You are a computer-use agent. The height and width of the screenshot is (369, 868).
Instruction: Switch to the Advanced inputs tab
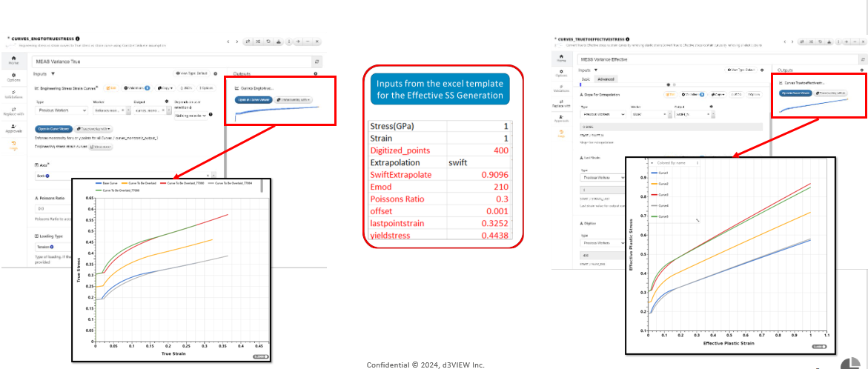click(x=606, y=79)
